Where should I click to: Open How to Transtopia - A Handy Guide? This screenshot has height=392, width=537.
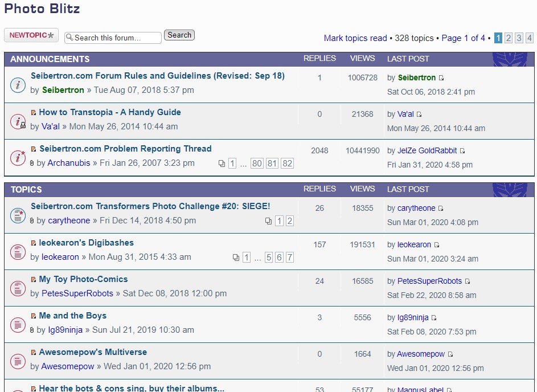coord(109,112)
